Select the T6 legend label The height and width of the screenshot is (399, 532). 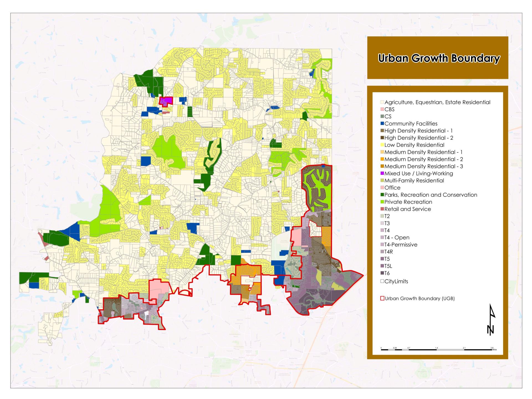387,273
